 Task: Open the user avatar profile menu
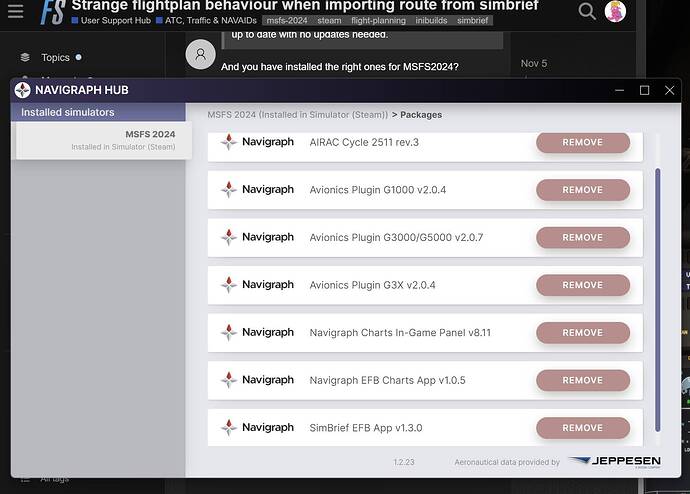pyautogui.click(x=615, y=11)
